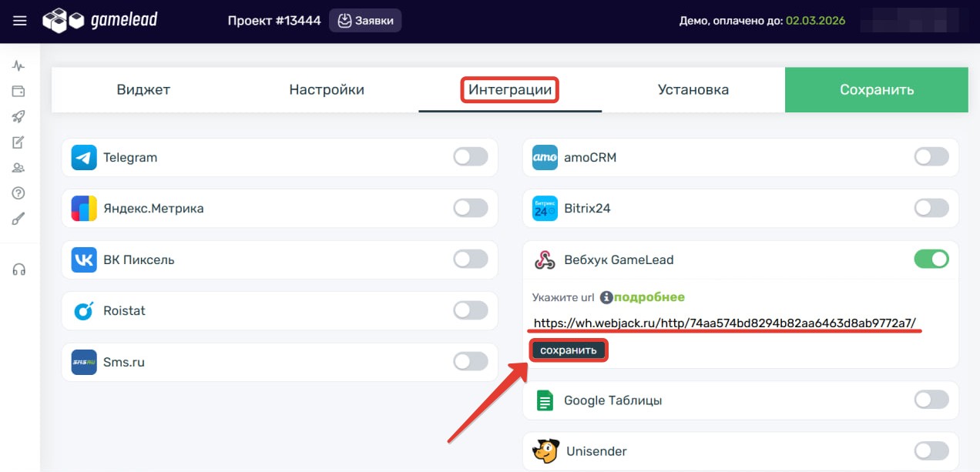Click the Telegram label
Screen dimensions: 980x472
[x=130, y=157]
